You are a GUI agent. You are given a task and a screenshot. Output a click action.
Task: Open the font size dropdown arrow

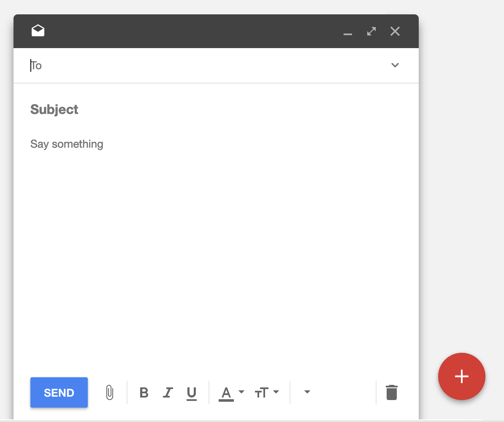pos(276,392)
